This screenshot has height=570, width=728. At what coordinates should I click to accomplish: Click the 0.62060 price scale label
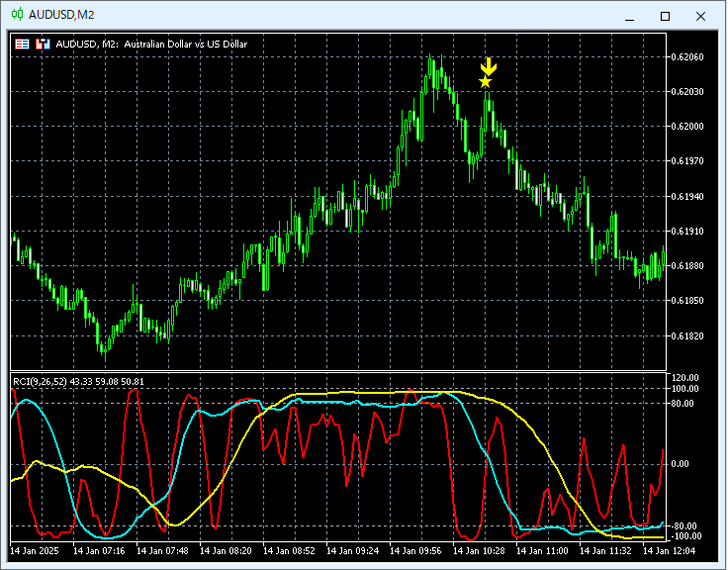click(x=687, y=57)
